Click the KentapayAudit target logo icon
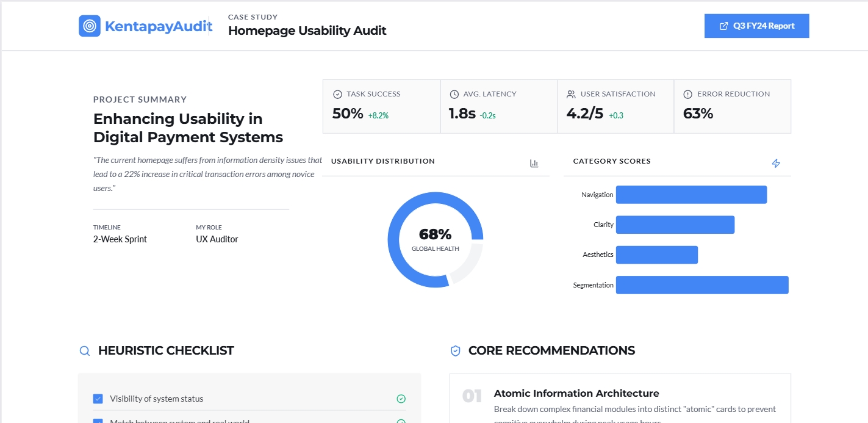This screenshot has width=868, height=423. [90, 26]
